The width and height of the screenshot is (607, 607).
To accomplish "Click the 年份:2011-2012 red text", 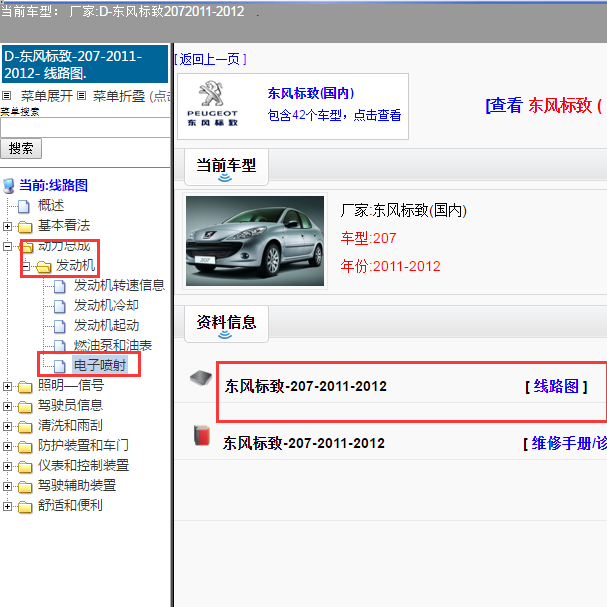I will click(x=391, y=266).
